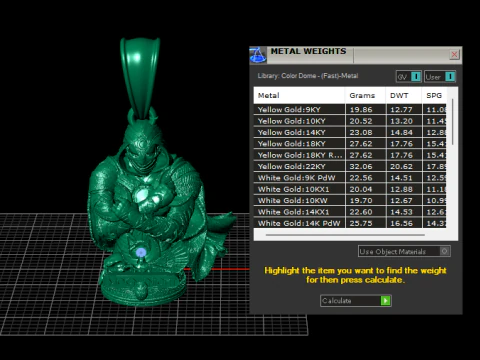This screenshot has height=360, width=480.
Task: Select the Yellow Gold:9KY row
Action: pos(350,110)
